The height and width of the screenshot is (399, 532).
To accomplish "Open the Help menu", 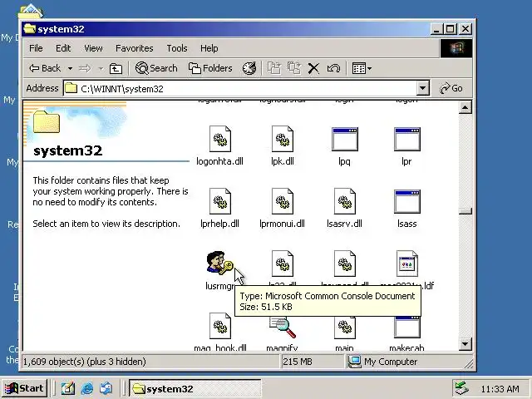I will pos(209,48).
